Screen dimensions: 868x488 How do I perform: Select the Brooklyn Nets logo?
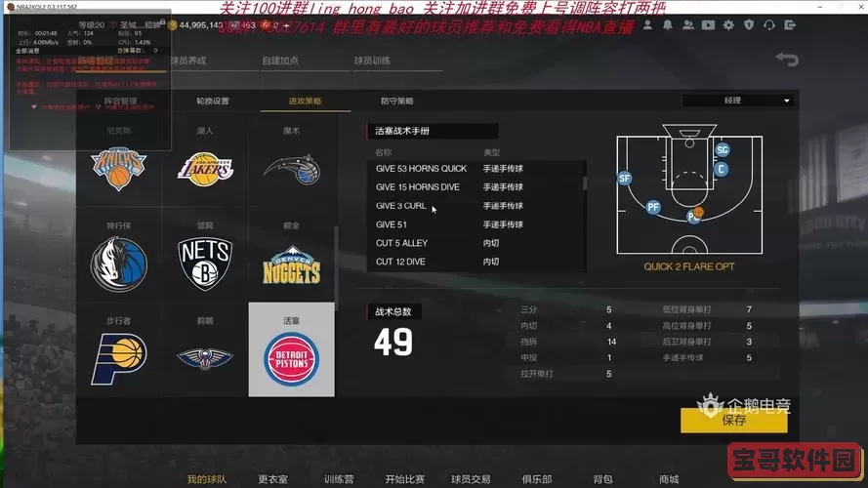click(205, 264)
